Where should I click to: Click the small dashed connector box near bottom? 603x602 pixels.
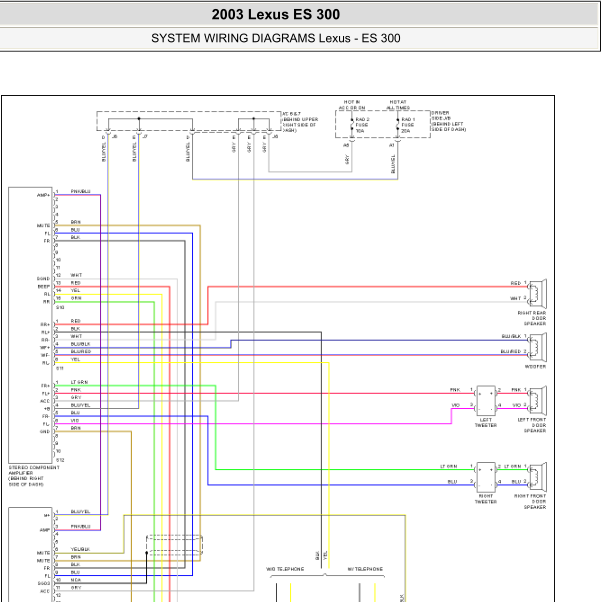click(x=174, y=545)
